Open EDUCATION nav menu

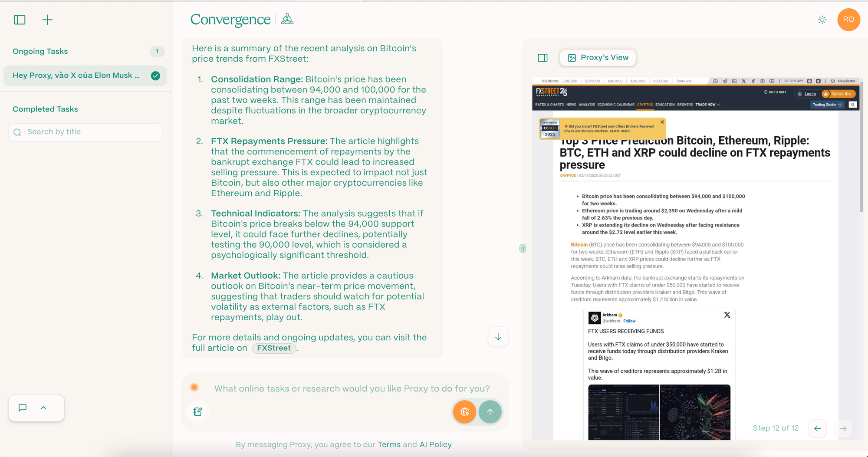665,105
